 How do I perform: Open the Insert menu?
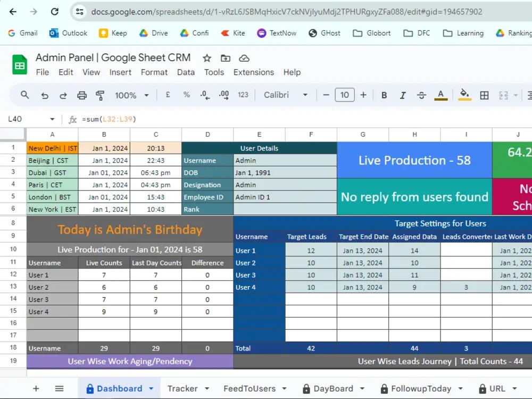tap(120, 72)
